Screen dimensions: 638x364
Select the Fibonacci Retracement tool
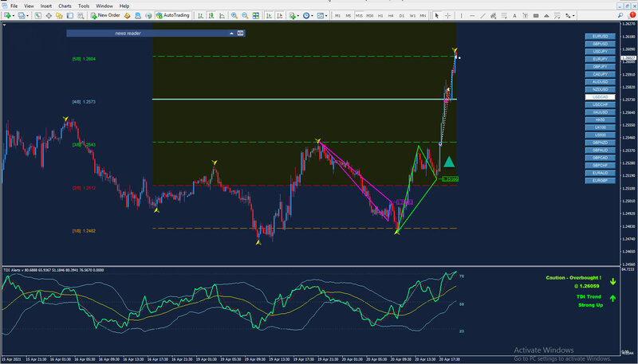click(x=504, y=15)
